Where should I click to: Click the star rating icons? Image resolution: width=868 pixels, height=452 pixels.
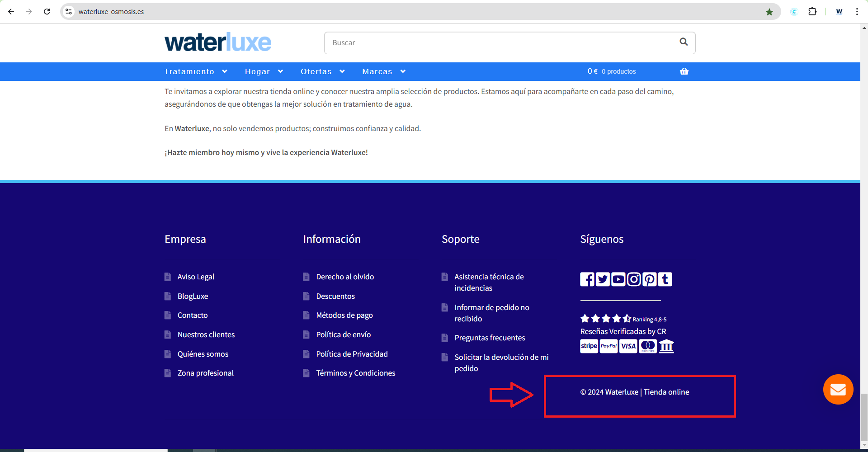(606, 318)
